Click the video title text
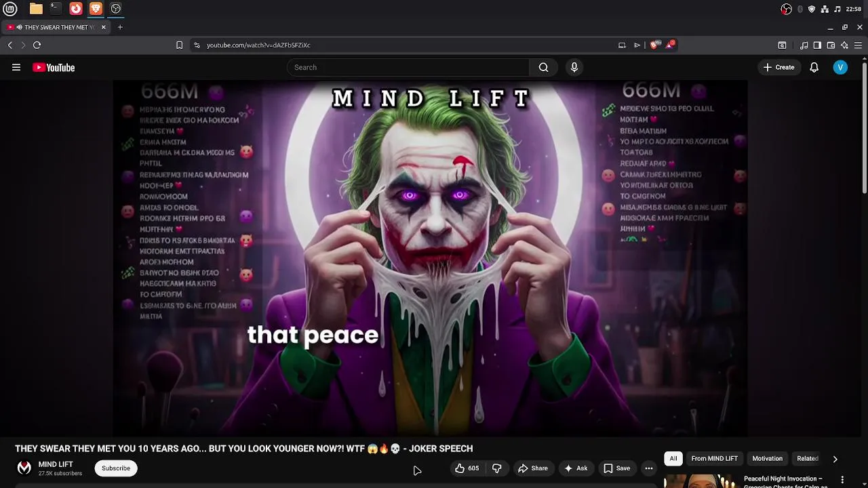This screenshot has height=488, width=868. tap(244, 449)
